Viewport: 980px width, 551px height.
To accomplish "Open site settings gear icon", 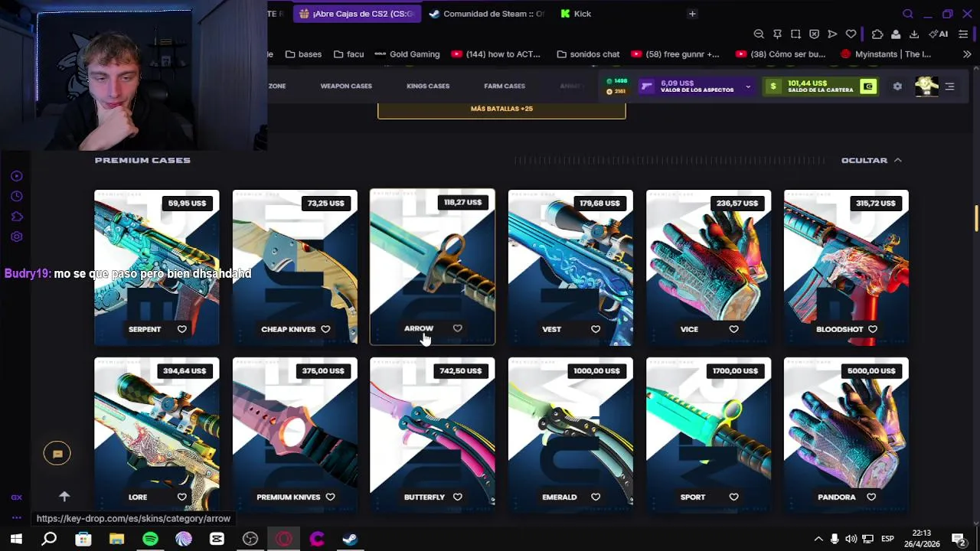I will coord(897,86).
